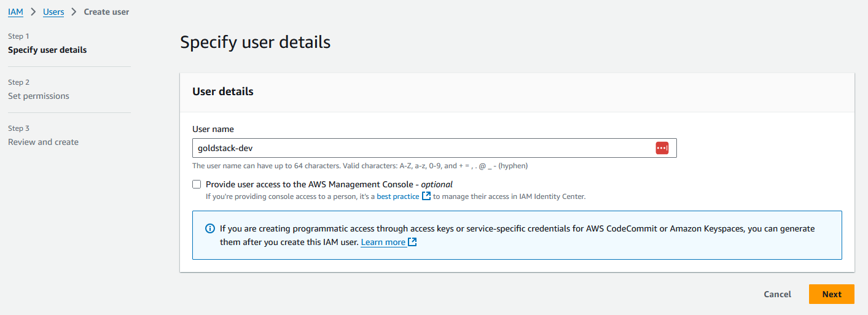Viewport: 868px width, 315px height.
Task: Cancel the user creation
Action: [777, 294]
